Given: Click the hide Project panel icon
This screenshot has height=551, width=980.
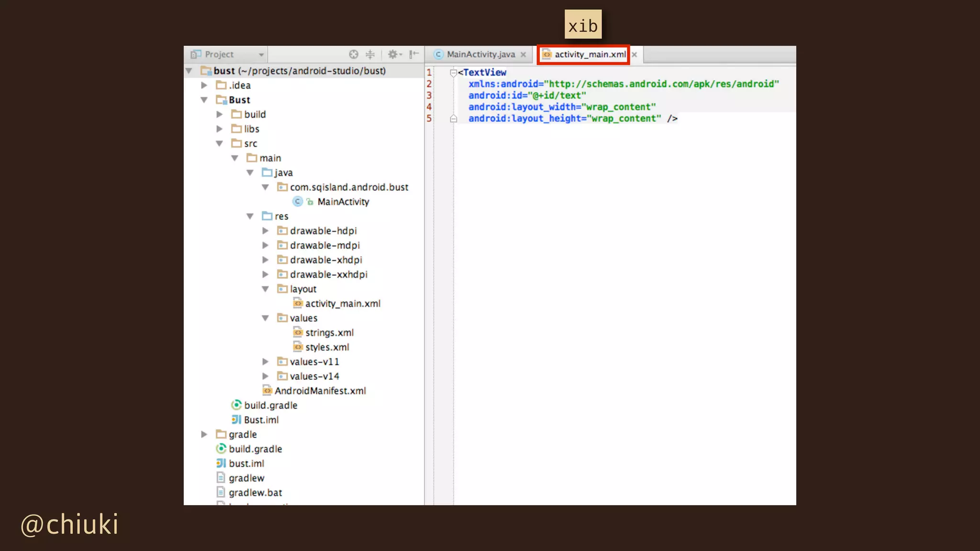Looking at the screenshot, I should pos(414,55).
